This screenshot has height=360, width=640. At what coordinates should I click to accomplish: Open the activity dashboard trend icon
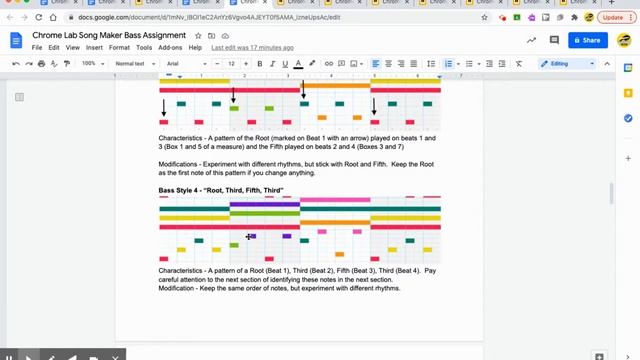[x=531, y=40]
